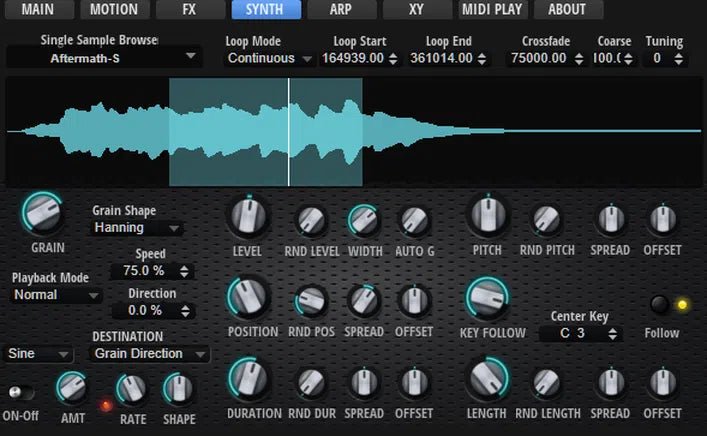Toggle the Follow button
Image resolution: width=707 pixels, height=436 pixels.
tap(661, 305)
